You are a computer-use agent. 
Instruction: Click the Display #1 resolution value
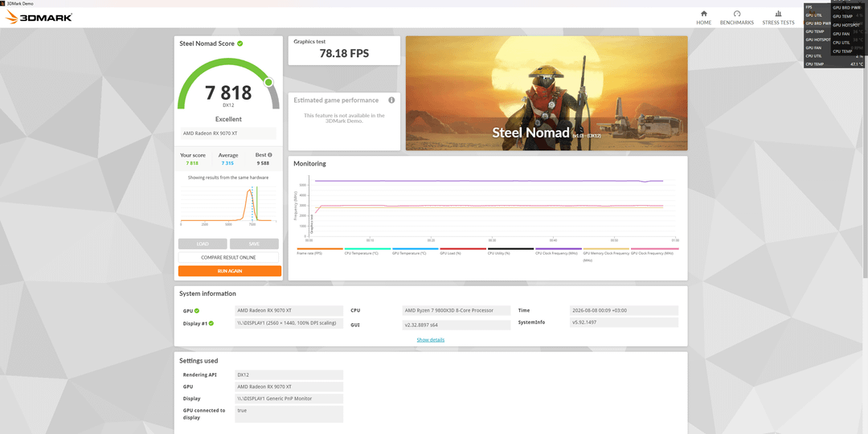289,323
